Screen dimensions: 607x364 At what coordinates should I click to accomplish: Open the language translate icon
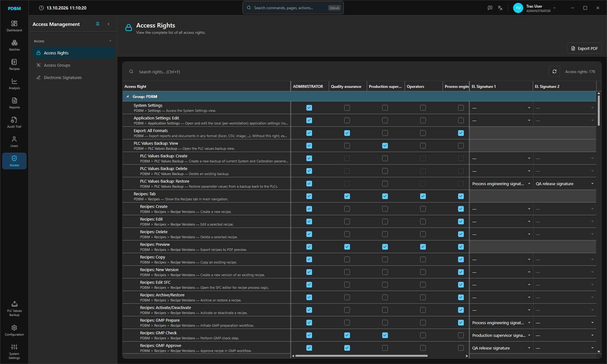(500, 8)
